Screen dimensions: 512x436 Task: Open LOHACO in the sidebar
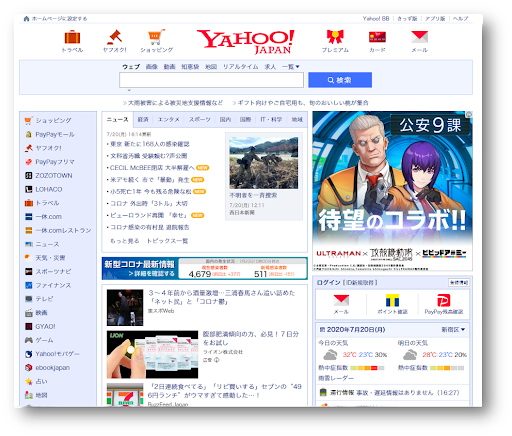[49, 189]
